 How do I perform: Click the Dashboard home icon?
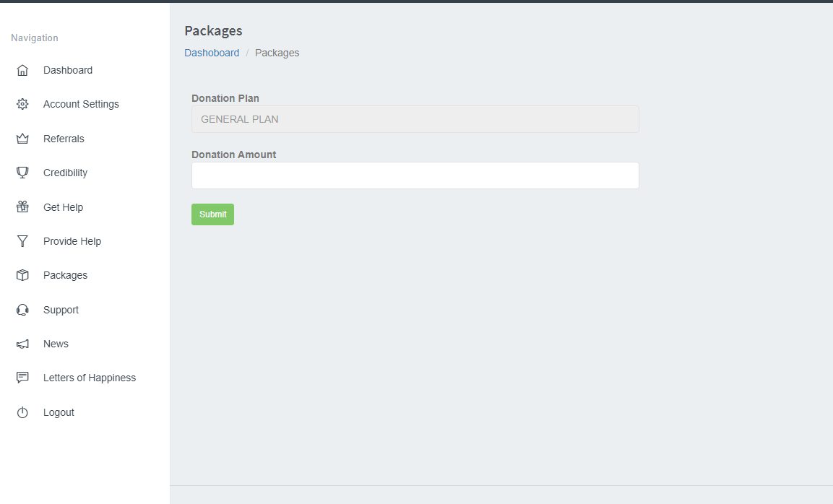click(22, 70)
